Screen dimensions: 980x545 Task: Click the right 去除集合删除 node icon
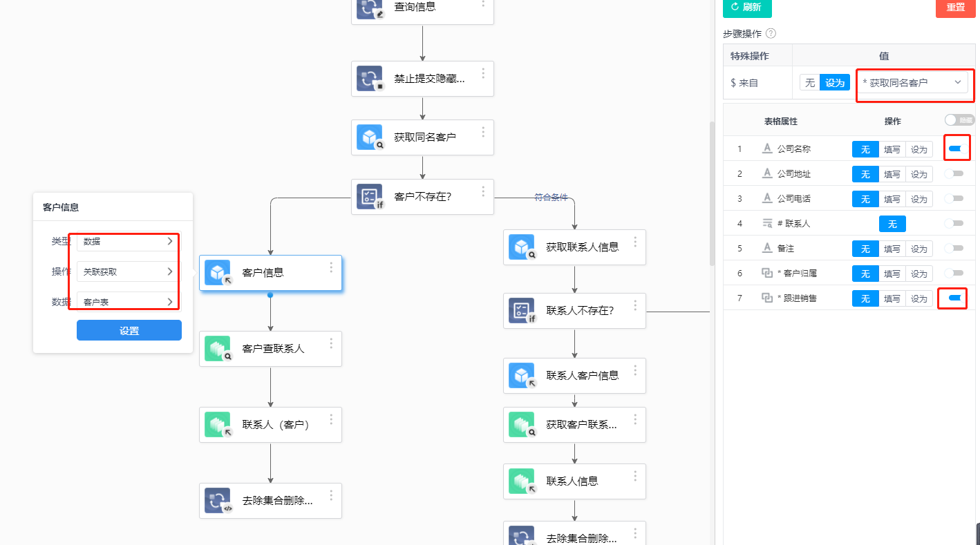point(521,535)
